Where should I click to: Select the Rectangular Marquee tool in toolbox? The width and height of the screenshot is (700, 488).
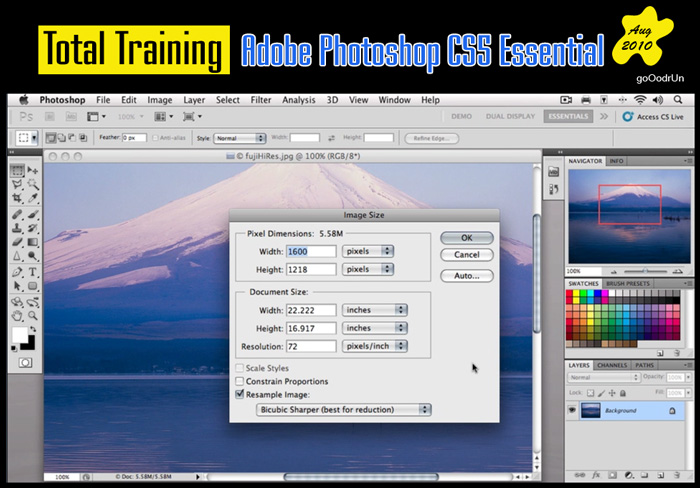tap(17, 170)
